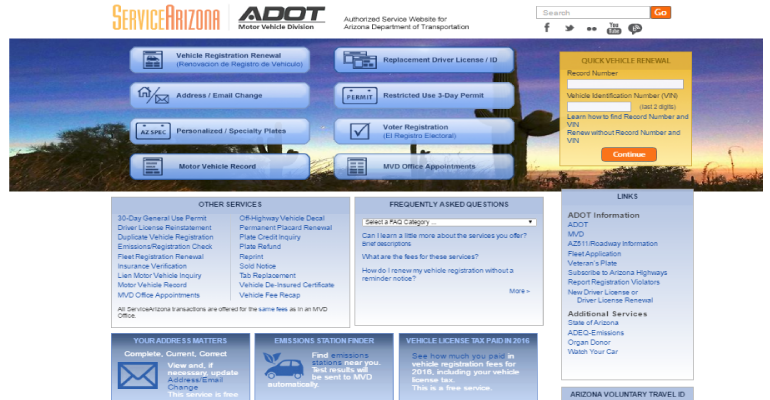This screenshot has height=400, width=770.
Task: Click the Flickr dots icon
Action: [x=591, y=28]
